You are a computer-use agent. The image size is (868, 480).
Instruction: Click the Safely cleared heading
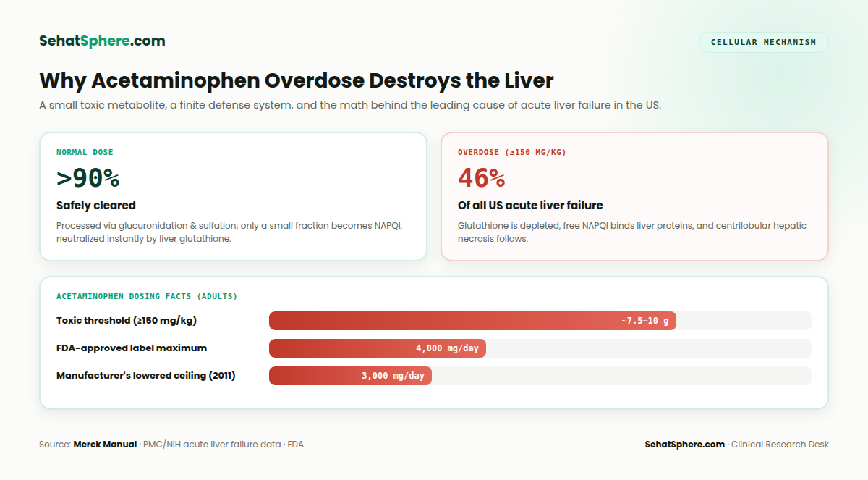pyautogui.click(x=96, y=206)
